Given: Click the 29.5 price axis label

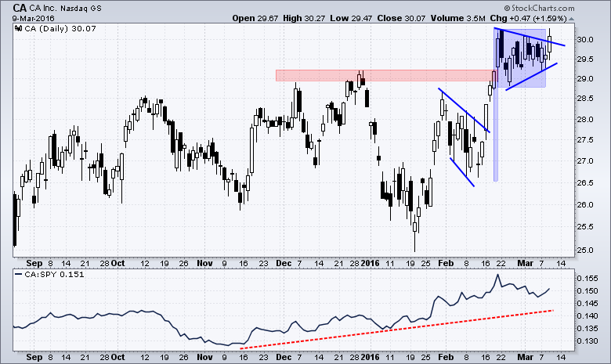Looking at the screenshot, I should tap(585, 59).
